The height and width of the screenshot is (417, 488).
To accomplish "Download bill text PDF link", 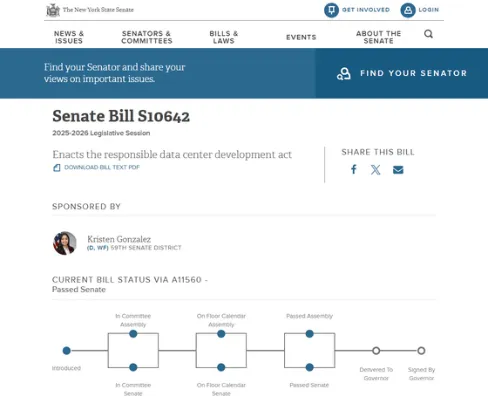I will [102, 167].
